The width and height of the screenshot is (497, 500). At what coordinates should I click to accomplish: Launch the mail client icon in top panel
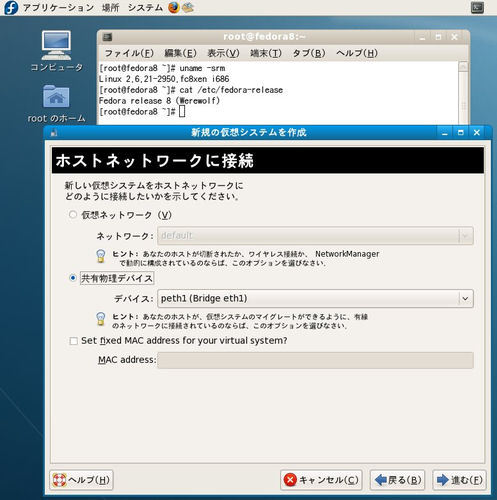click(188, 7)
